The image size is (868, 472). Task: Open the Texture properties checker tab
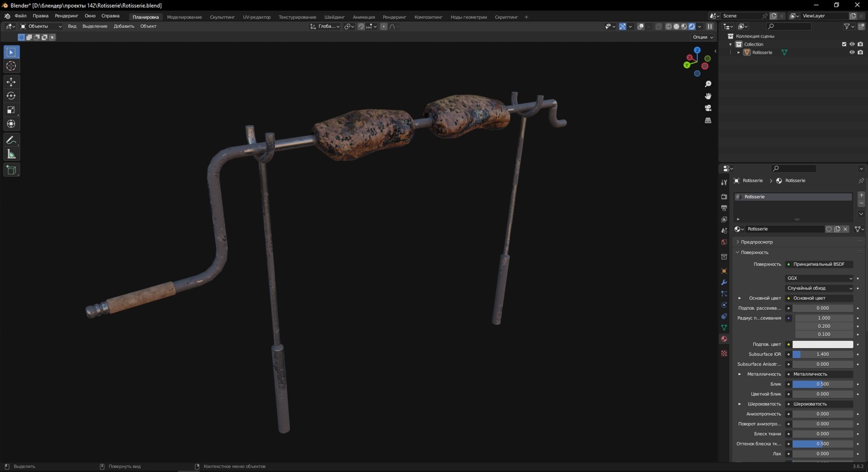coord(724,353)
